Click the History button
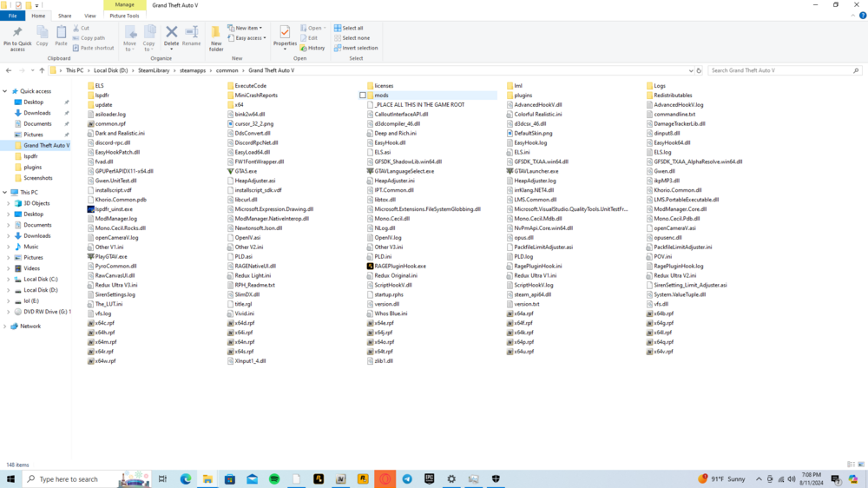 pyautogui.click(x=312, y=48)
